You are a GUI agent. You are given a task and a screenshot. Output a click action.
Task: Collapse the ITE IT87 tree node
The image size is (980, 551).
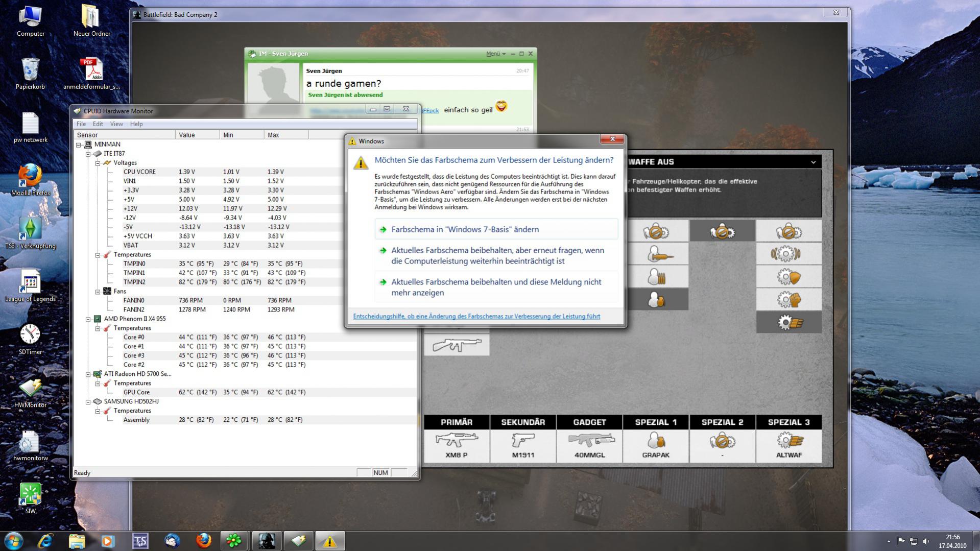(x=88, y=154)
